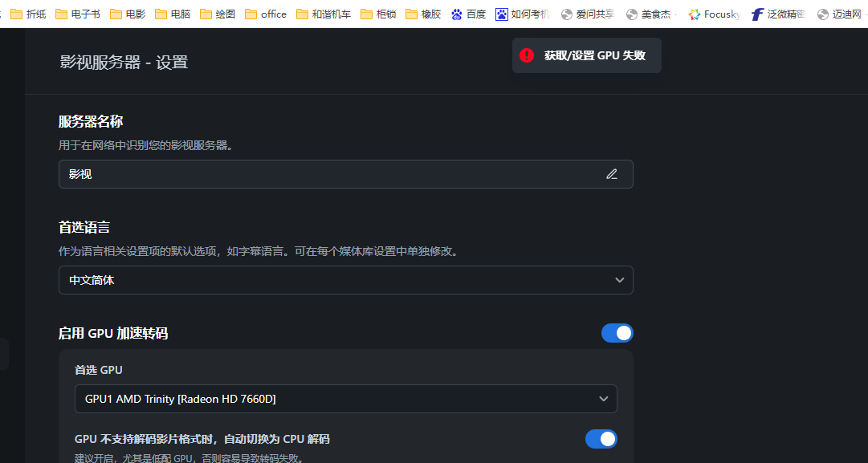This screenshot has height=463, width=868.
Task: Expand the 首选 GPU dropdown list
Action: [346, 399]
